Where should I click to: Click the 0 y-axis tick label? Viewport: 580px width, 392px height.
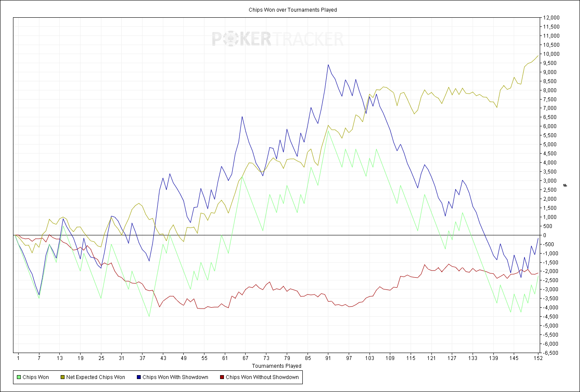click(545, 235)
